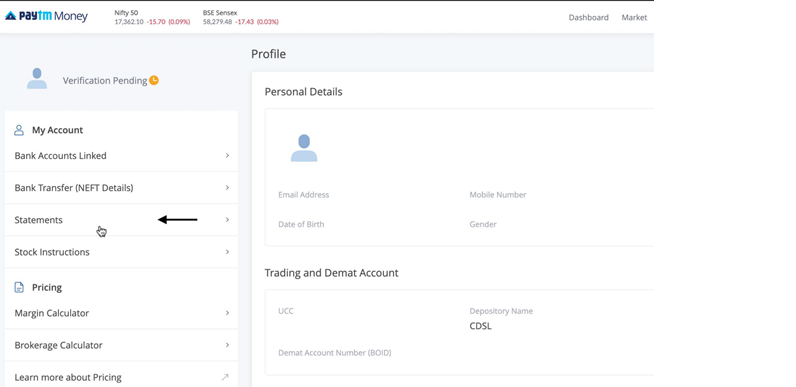Open Brokerage Calculator

click(x=121, y=345)
